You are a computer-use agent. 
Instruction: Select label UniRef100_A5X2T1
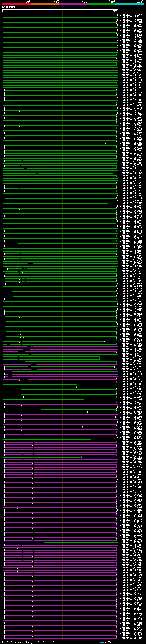131,90
